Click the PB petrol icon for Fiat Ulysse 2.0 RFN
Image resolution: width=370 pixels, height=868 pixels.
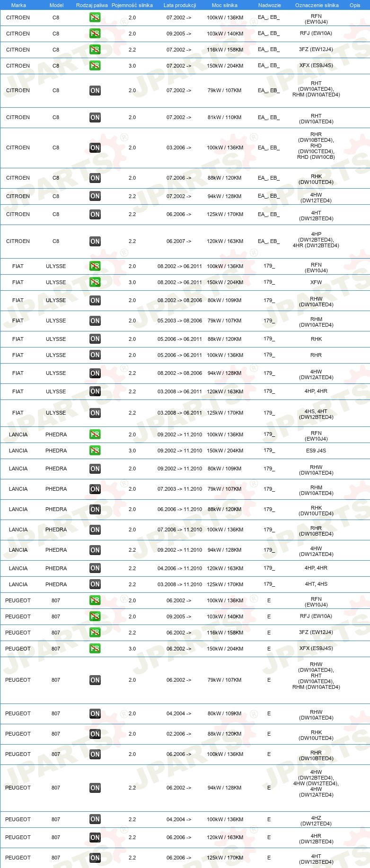click(95, 266)
